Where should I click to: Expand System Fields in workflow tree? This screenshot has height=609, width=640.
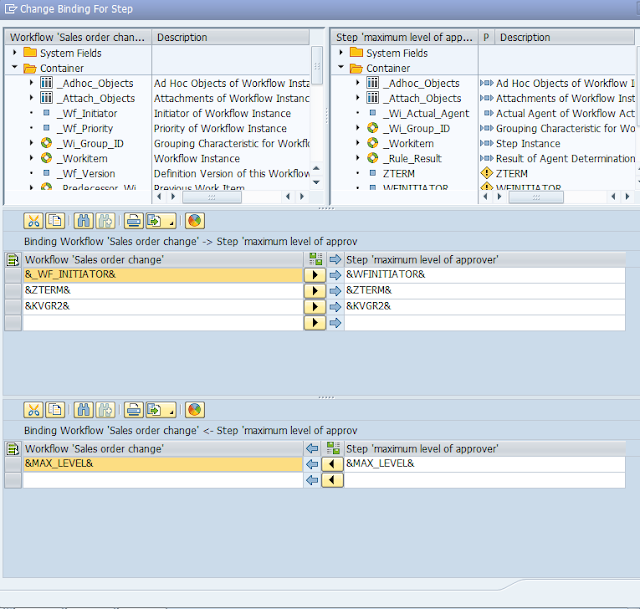point(15,52)
